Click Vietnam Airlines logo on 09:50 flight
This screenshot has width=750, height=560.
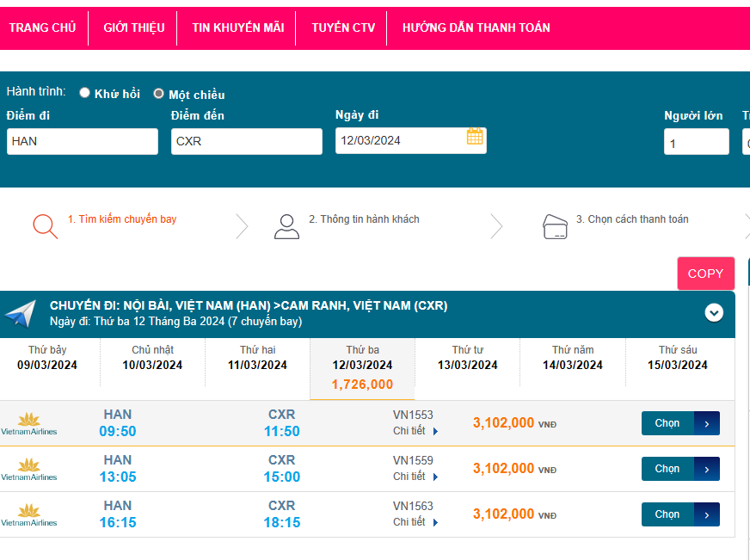coord(29,423)
